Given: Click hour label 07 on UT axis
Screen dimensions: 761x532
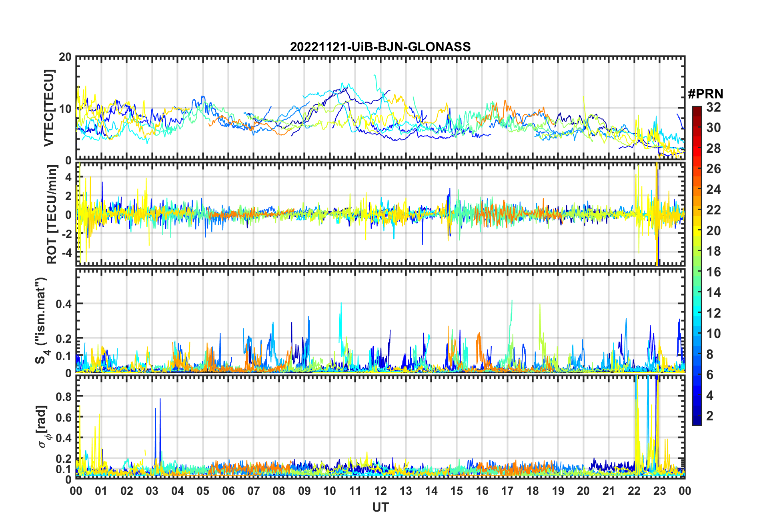Looking at the screenshot, I should [254, 491].
